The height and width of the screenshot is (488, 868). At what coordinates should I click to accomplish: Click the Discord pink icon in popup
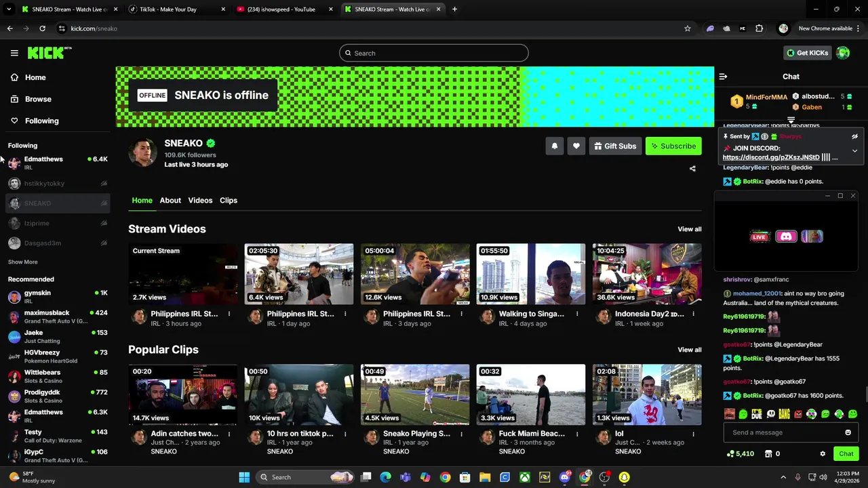pos(786,236)
